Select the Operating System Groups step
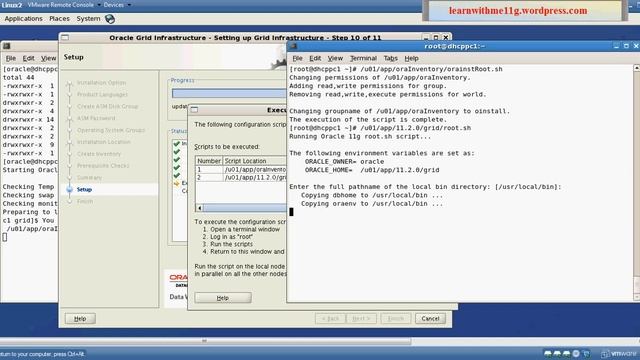Screen dimensions: 640x360 111,130
